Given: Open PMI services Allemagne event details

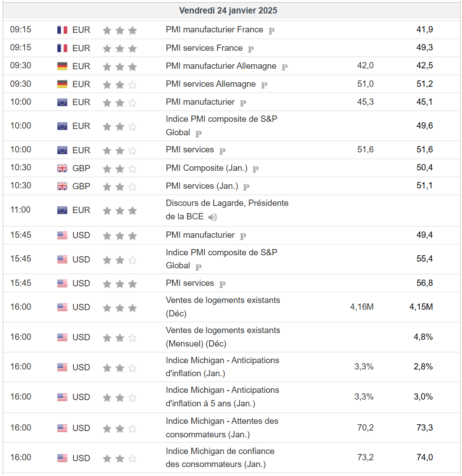Looking at the screenshot, I should pyautogui.click(x=211, y=84).
